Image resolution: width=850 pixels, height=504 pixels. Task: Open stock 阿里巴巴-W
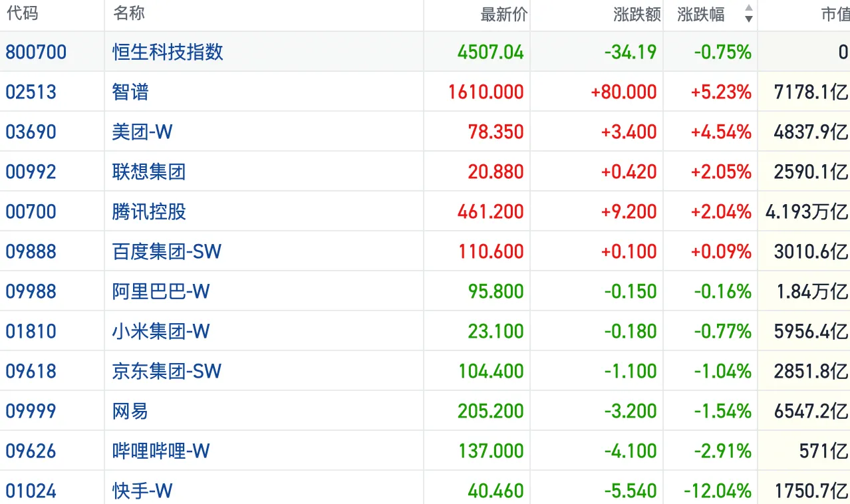pyautogui.click(x=161, y=291)
